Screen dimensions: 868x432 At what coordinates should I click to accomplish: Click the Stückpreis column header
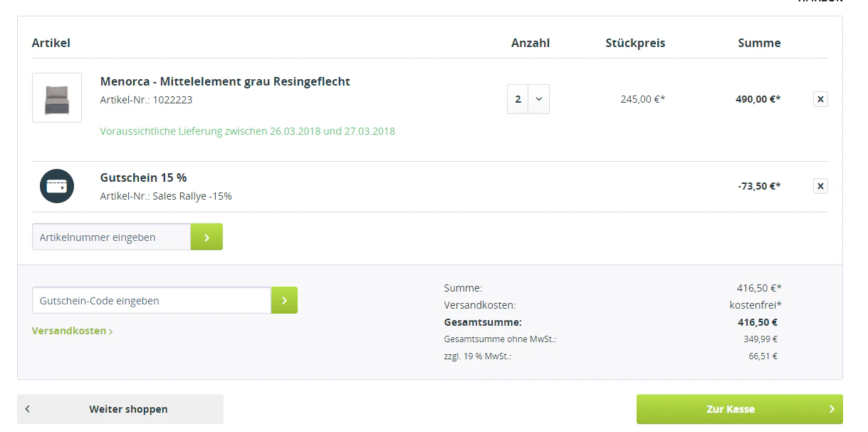[x=635, y=43]
